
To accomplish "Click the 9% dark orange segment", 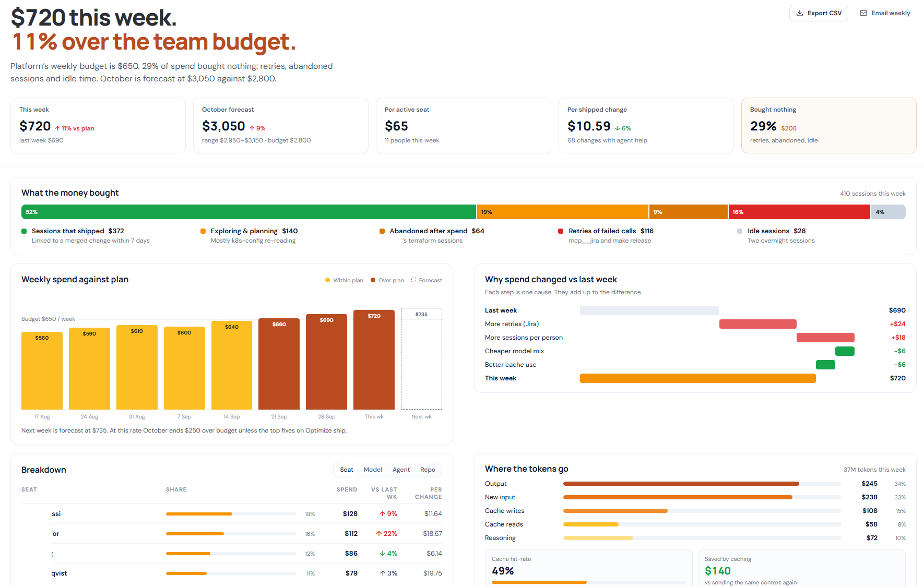I will tap(689, 212).
